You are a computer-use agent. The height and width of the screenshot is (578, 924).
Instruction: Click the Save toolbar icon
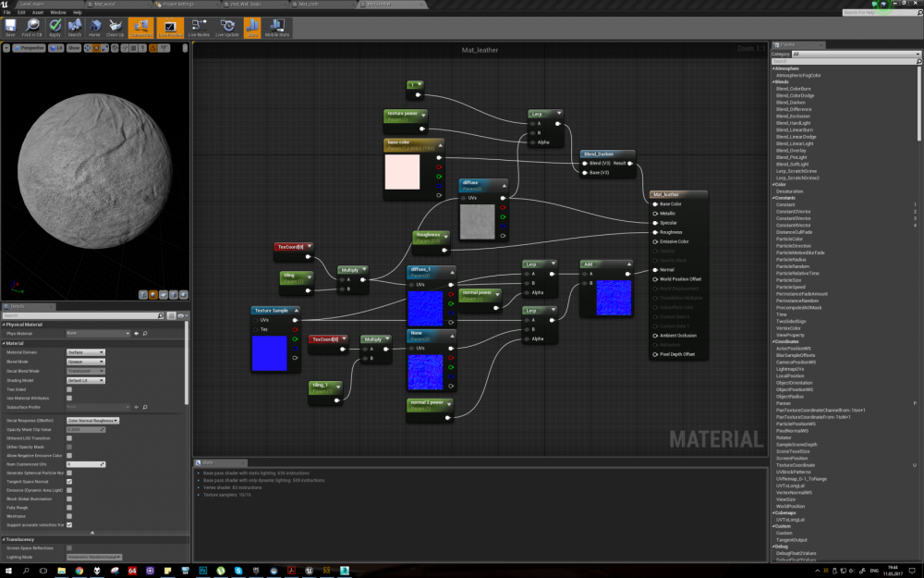click(x=10, y=28)
